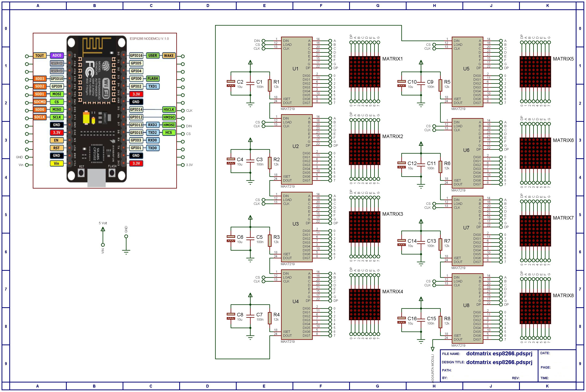The width and height of the screenshot is (586, 392).
Task: Select resistor R8 12k
Action: click(x=440, y=322)
